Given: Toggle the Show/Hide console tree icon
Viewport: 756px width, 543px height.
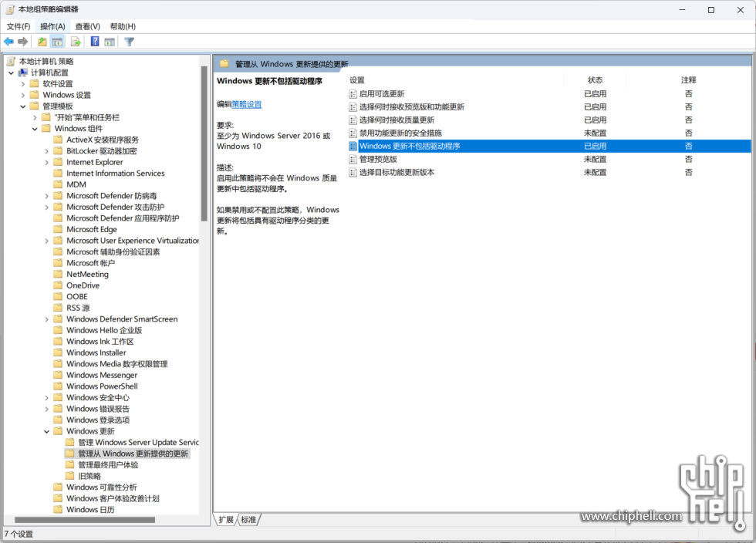Looking at the screenshot, I should pyautogui.click(x=57, y=42).
